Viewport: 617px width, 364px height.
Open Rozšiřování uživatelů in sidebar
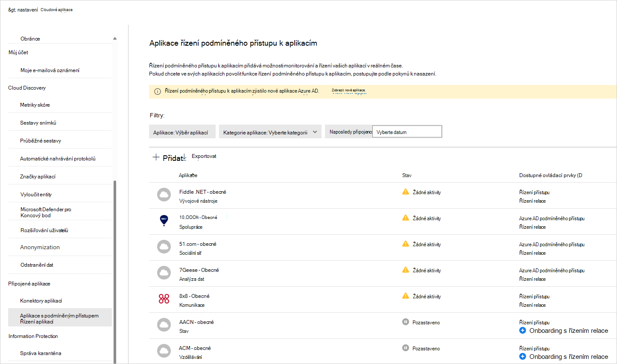coord(44,230)
